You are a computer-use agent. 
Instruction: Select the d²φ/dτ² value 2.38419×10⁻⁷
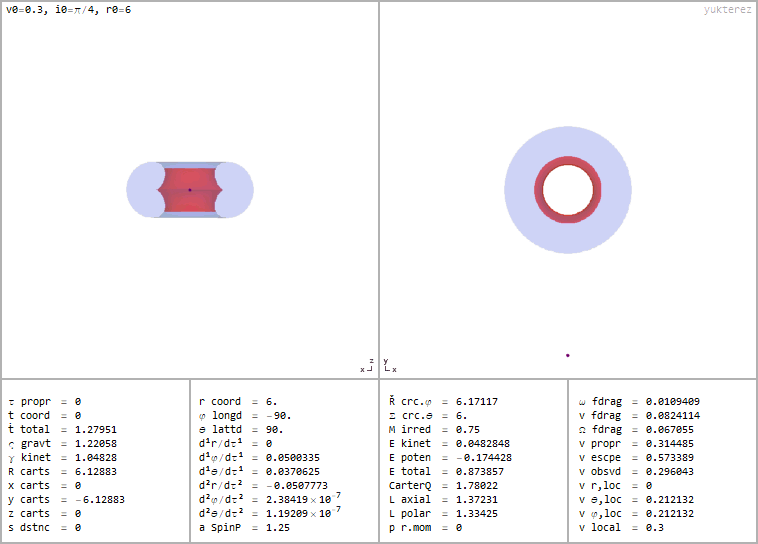pyautogui.click(x=303, y=499)
